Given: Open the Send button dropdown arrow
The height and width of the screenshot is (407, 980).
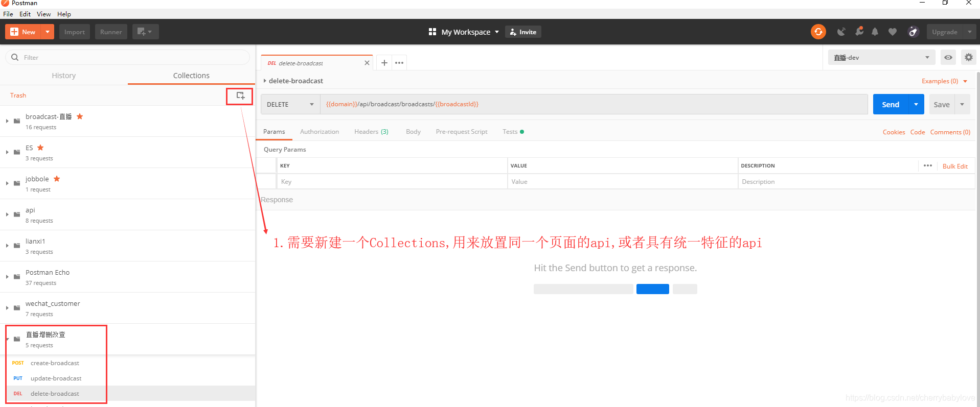Looking at the screenshot, I should coord(916,104).
